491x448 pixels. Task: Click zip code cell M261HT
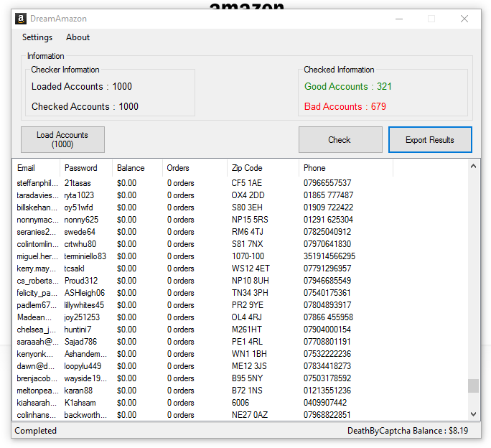pos(247,330)
